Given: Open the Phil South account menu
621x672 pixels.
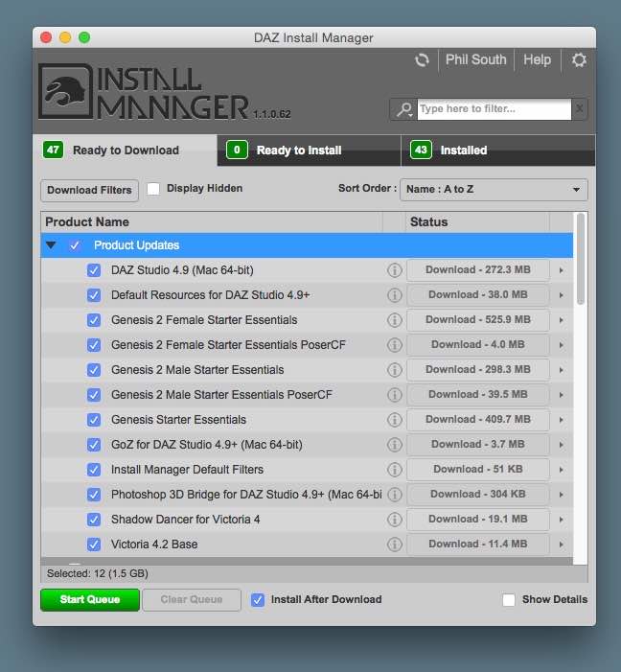Looking at the screenshot, I should 475,59.
